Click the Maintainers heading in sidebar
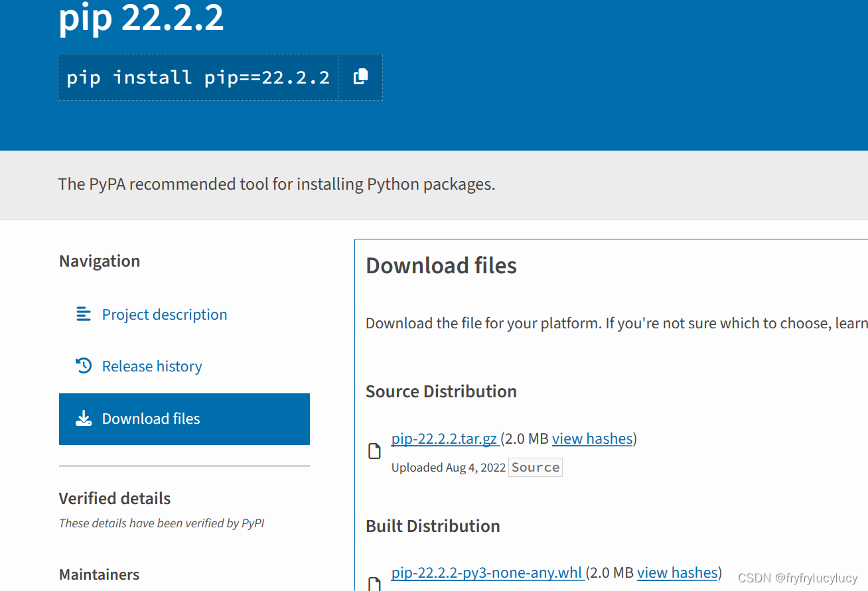 point(100,574)
